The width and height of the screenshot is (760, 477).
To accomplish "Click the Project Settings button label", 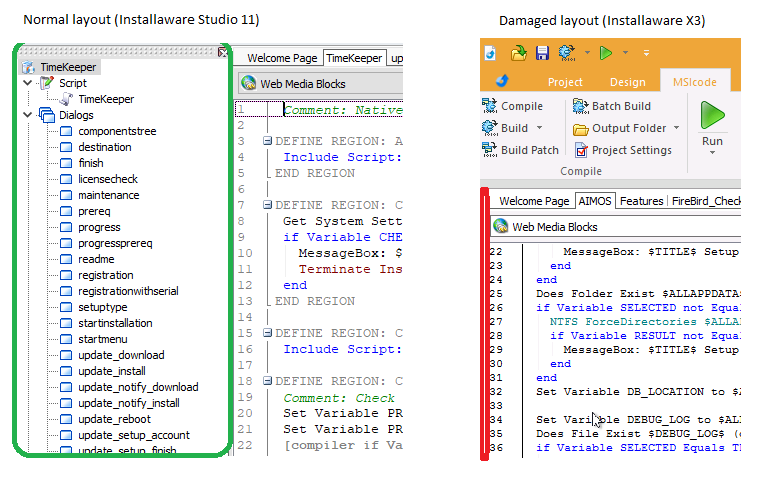I will [x=632, y=150].
